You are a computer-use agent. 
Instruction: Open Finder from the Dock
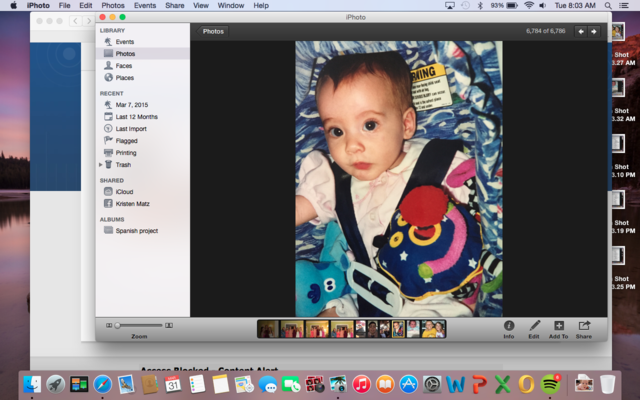tap(32, 384)
